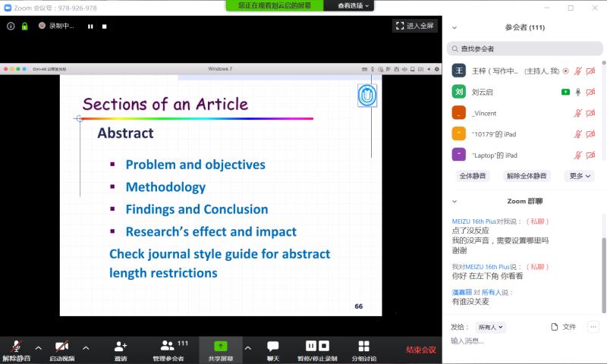Open the 更多 dropdown in the participants panel
The height and width of the screenshot is (364, 607).
click(580, 176)
